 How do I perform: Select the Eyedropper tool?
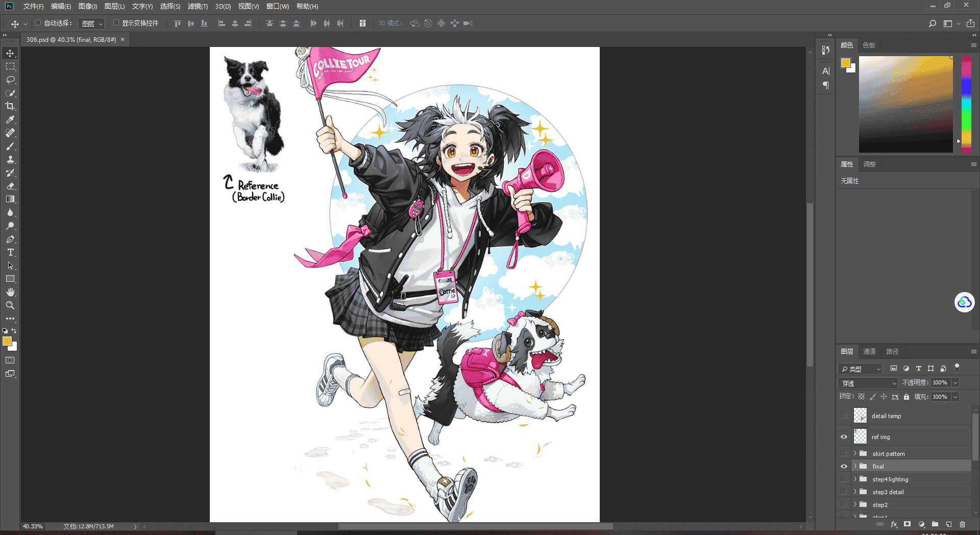(x=10, y=119)
